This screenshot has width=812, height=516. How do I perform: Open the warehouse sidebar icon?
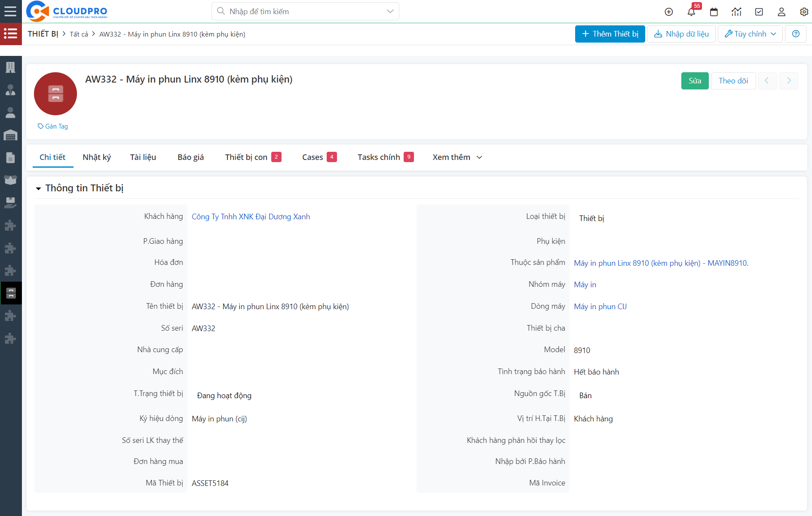click(10, 135)
